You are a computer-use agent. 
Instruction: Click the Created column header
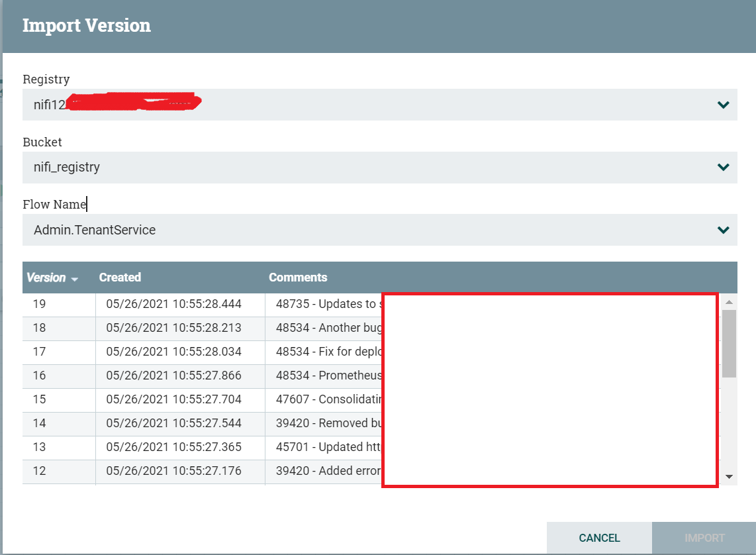click(x=120, y=277)
